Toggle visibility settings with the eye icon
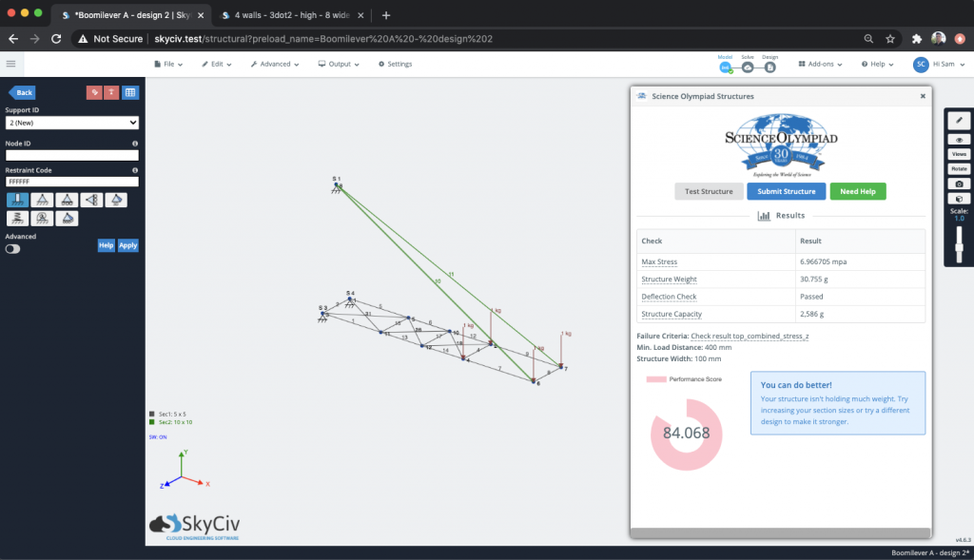The image size is (974, 560). click(x=959, y=140)
